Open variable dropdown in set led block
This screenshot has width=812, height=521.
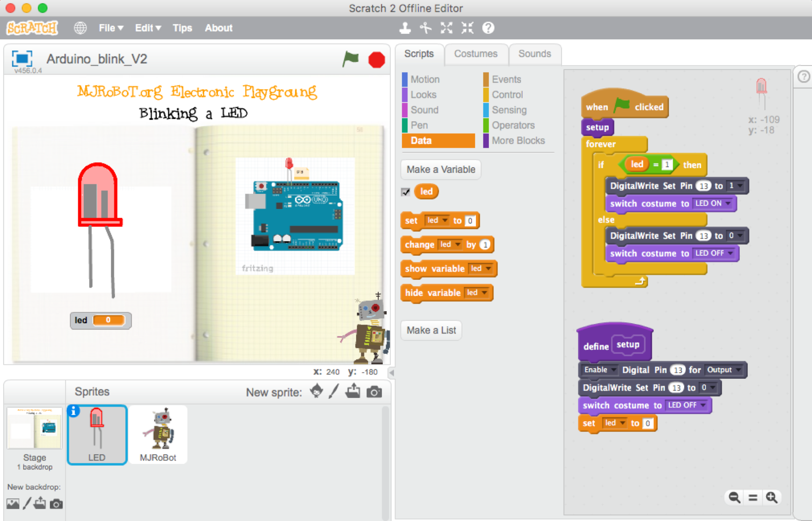pos(437,220)
